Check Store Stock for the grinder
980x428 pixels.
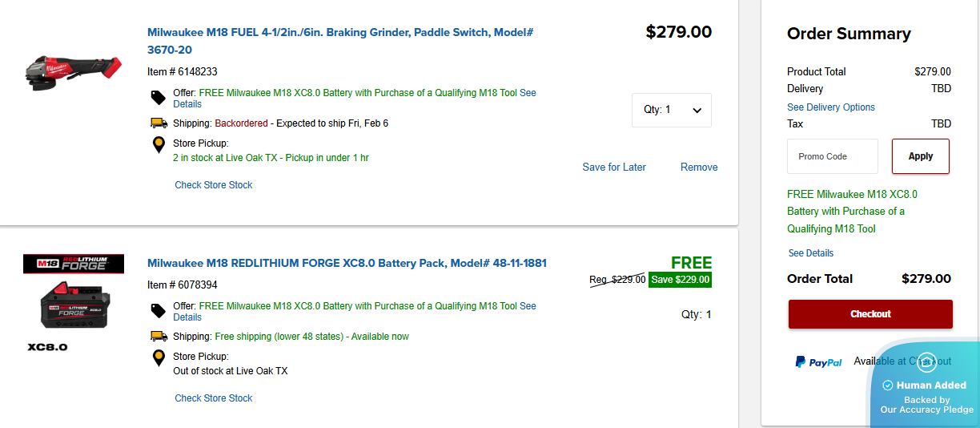click(214, 185)
